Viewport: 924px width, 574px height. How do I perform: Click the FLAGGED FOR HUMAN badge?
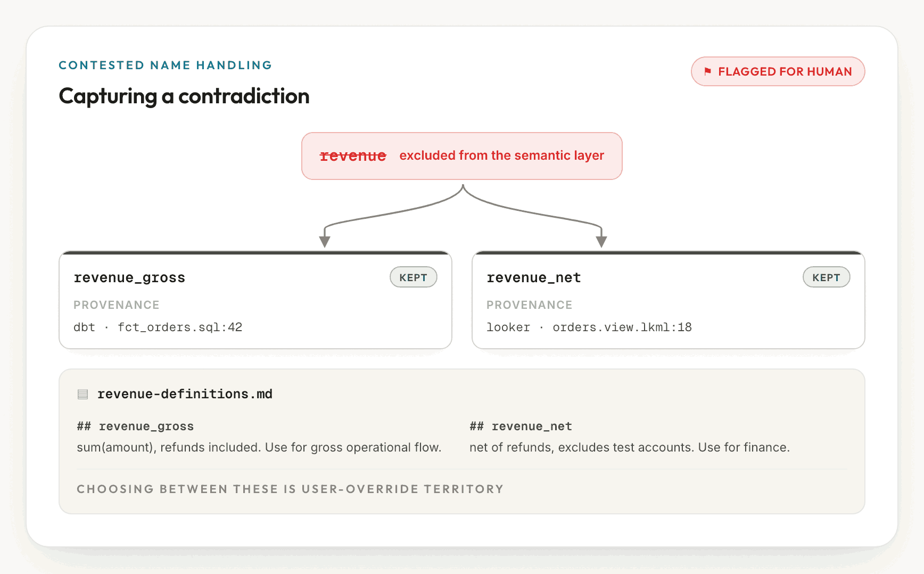(x=778, y=71)
